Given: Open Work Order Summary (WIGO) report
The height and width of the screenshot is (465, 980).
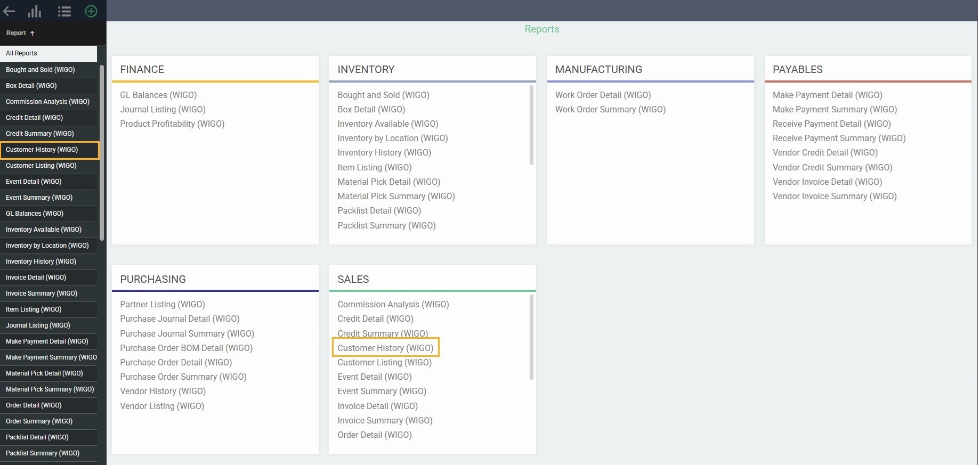Looking at the screenshot, I should [x=610, y=109].
